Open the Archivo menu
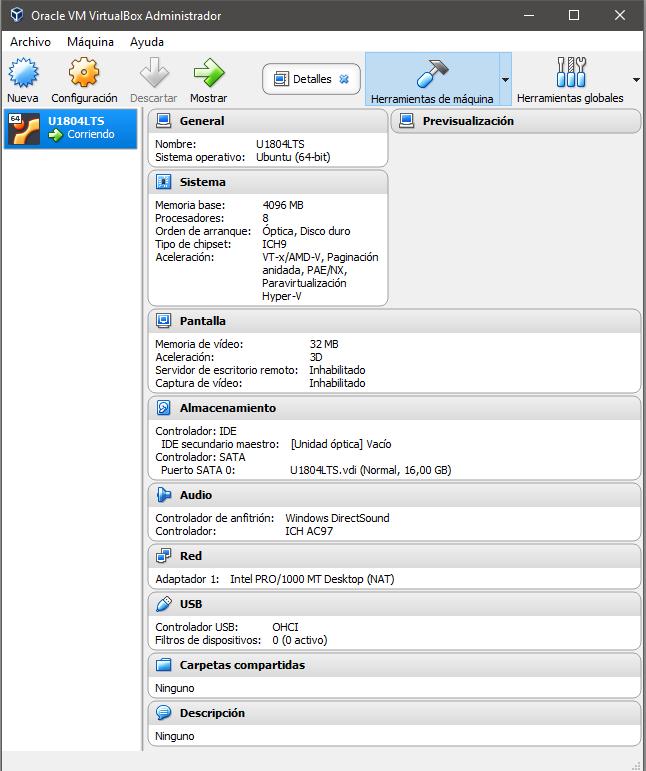 pos(30,42)
